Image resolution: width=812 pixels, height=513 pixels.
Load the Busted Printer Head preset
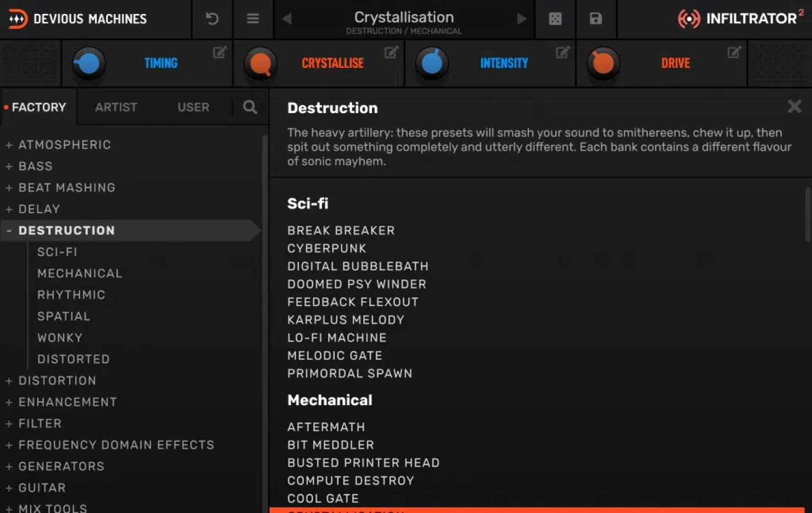click(363, 463)
